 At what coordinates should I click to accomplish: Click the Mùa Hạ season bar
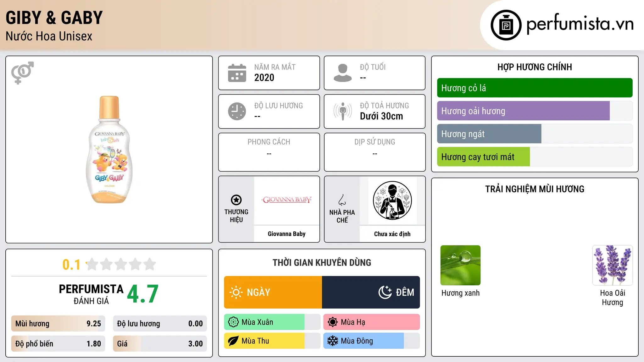point(372,322)
